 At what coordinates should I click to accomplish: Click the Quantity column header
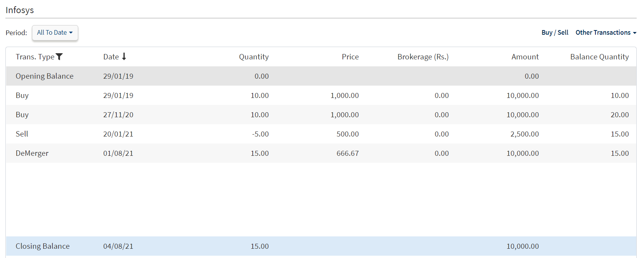pos(254,57)
